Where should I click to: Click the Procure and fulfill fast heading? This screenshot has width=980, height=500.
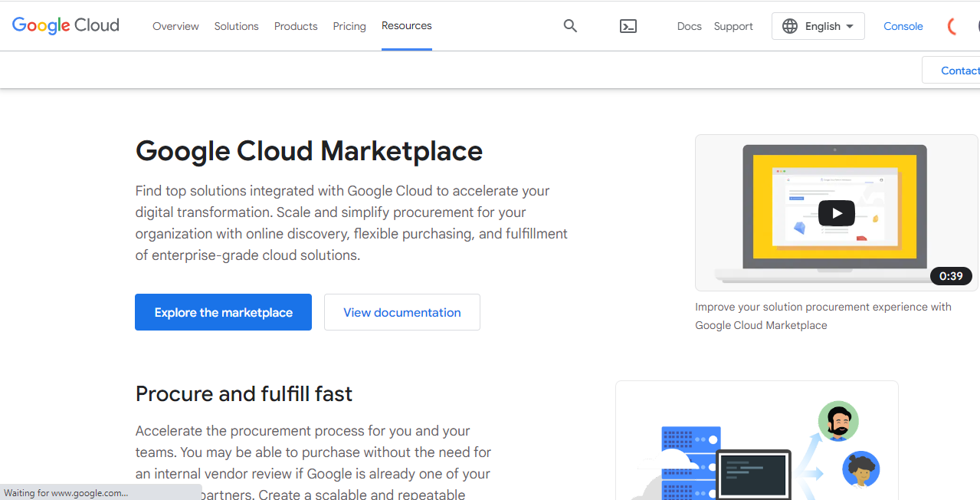pyautogui.click(x=244, y=394)
